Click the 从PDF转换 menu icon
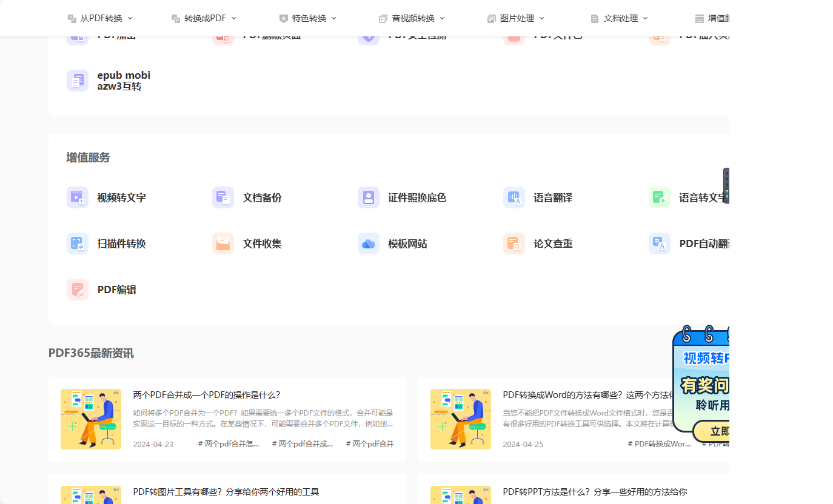Viewport: 833px width, 504px height. (x=72, y=19)
